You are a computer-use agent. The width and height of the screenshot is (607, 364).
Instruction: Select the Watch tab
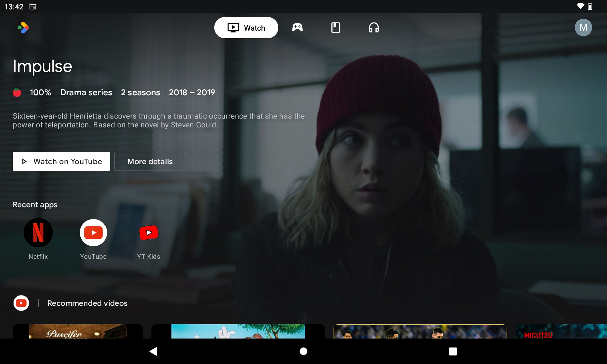tap(246, 28)
